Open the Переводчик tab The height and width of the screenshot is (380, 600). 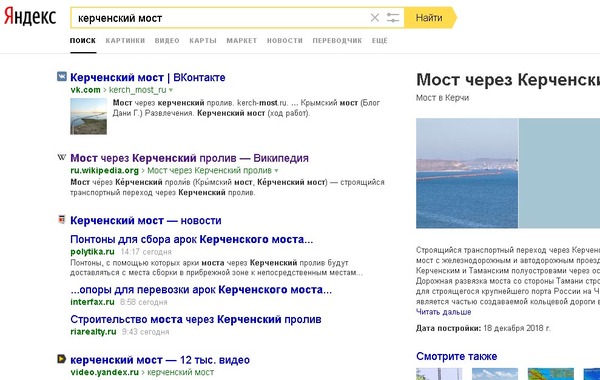coord(337,41)
